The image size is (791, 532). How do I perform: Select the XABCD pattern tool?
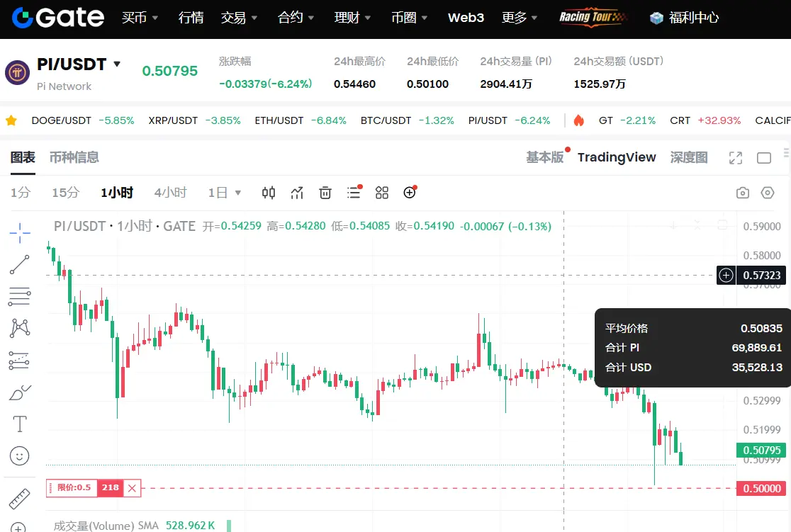(x=20, y=328)
